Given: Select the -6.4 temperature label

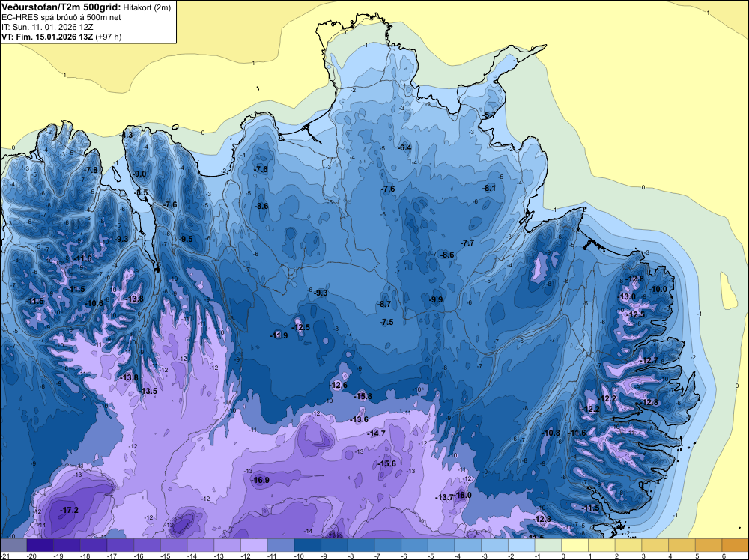Looking at the screenshot, I should pos(404,147).
